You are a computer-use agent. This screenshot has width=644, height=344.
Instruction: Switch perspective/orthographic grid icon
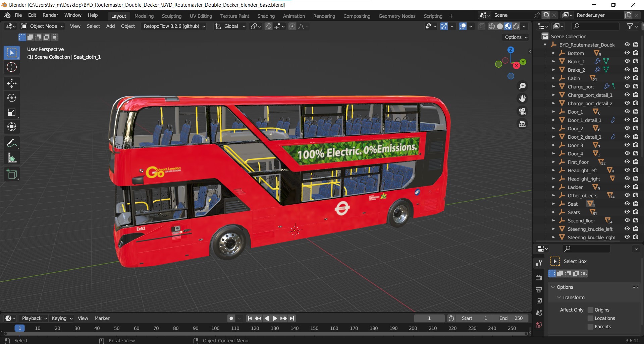[x=522, y=124]
